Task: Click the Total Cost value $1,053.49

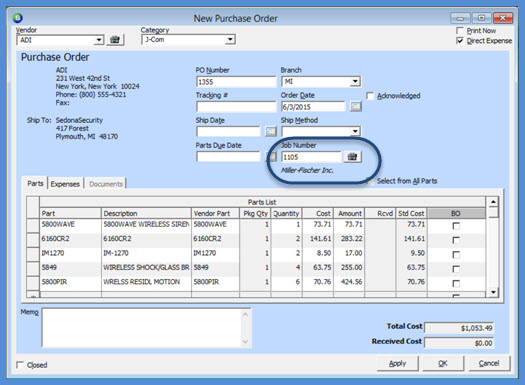Action: pos(459,328)
